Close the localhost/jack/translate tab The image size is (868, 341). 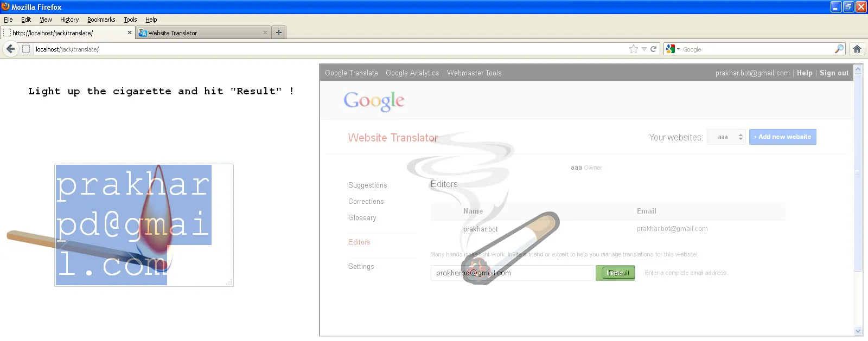[x=130, y=33]
